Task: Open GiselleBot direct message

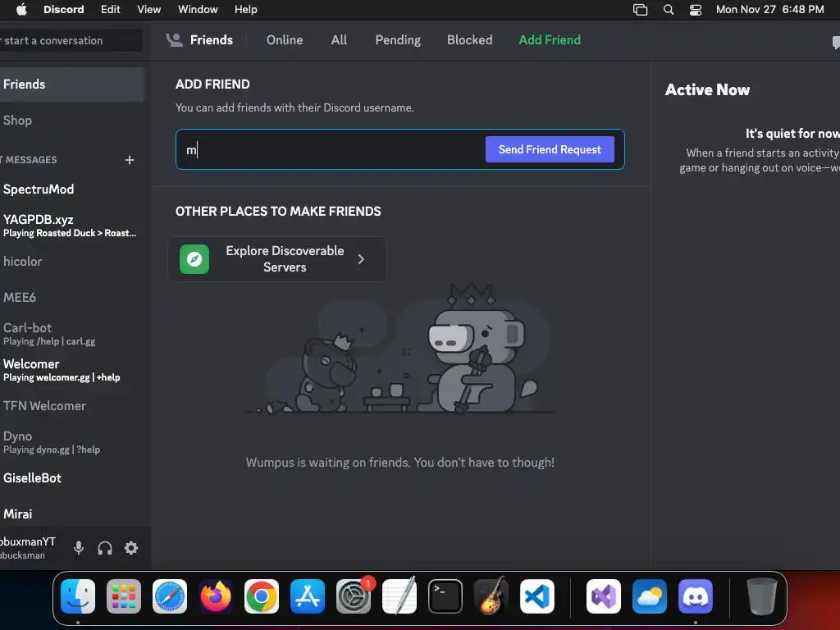Action: coord(72,478)
